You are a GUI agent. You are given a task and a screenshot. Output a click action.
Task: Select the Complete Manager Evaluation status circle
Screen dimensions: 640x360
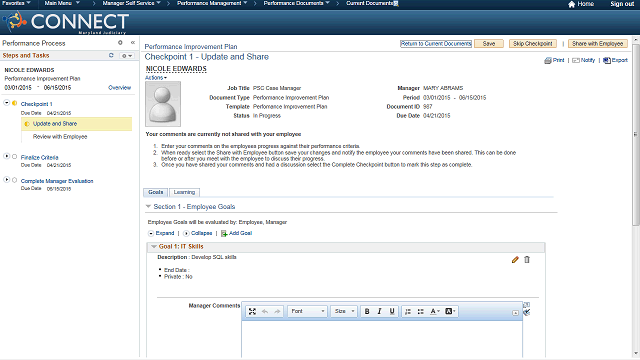pyautogui.click(x=15, y=180)
